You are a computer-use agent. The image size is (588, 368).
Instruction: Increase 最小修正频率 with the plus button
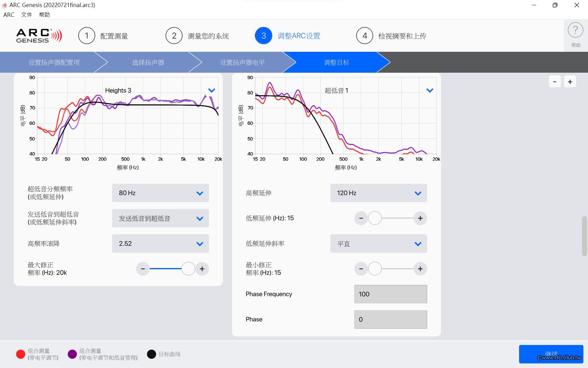[x=420, y=269]
